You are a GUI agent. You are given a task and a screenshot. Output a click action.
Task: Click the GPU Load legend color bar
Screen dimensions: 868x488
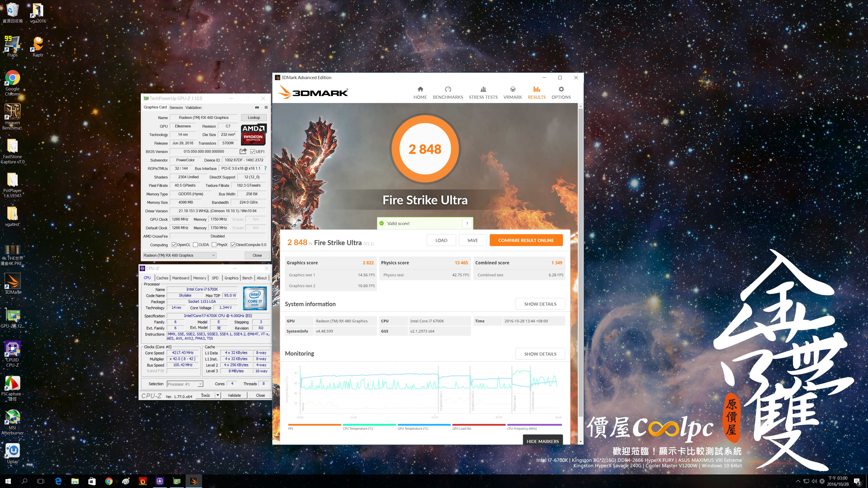(479, 425)
